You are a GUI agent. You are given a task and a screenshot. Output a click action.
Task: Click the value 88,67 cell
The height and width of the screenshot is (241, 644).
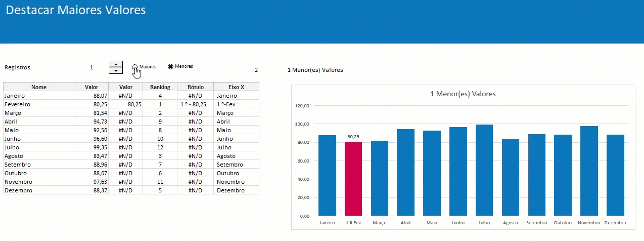point(91,173)
